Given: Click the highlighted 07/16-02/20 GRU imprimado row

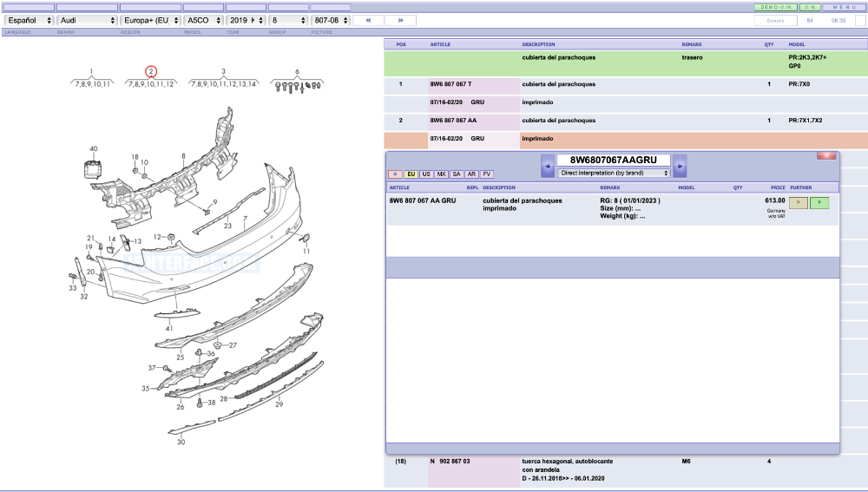Looking at the screenshot, I should pos(626,140).
